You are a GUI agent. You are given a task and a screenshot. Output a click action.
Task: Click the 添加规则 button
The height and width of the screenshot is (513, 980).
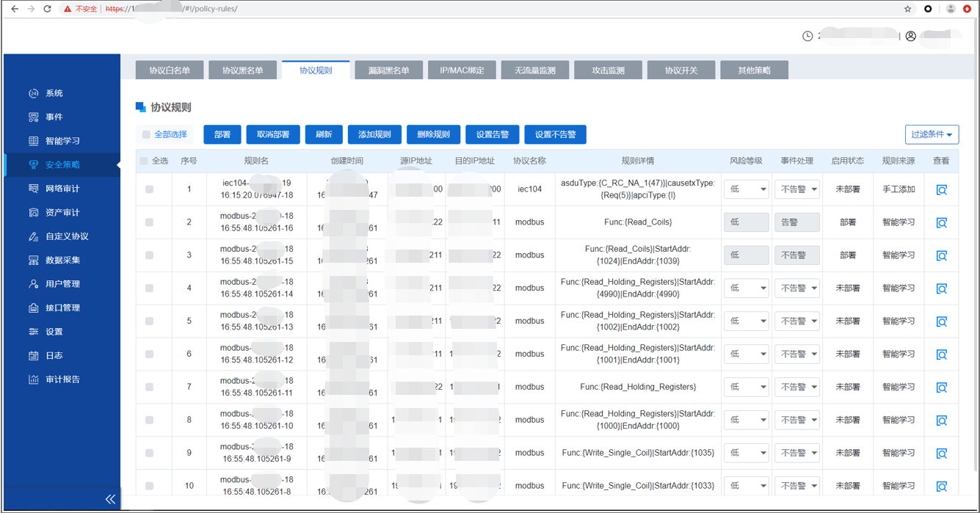[374, 134]
